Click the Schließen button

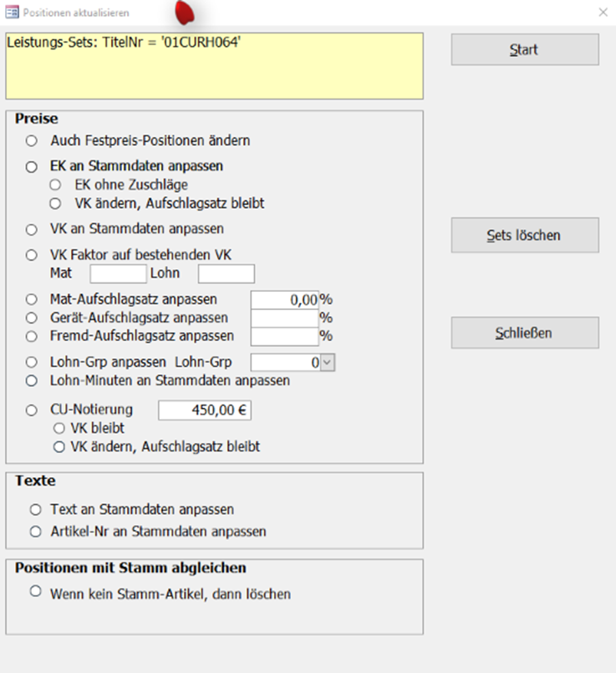[524, 333]
